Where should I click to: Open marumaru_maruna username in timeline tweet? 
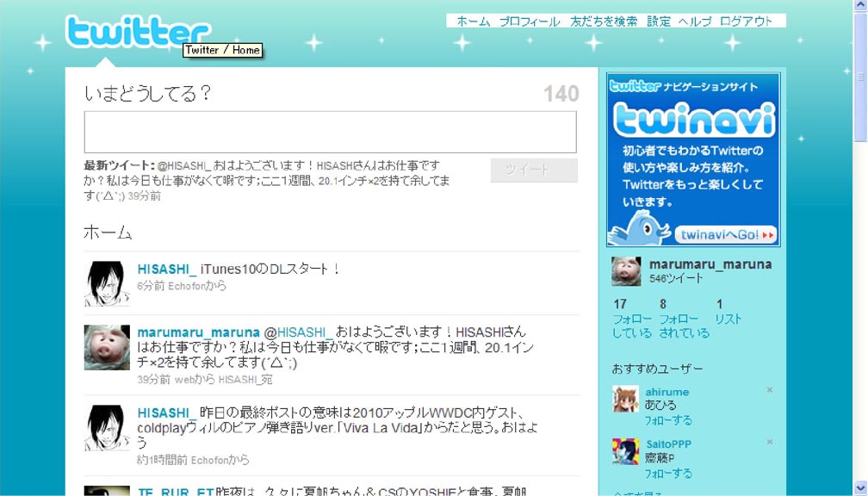tap(198, 332)
